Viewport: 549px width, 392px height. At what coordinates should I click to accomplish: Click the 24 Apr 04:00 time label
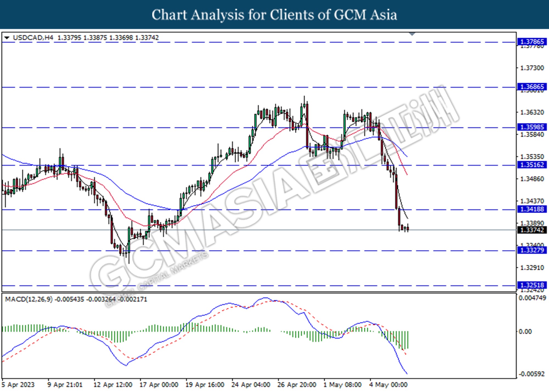[x=251, y=385]
